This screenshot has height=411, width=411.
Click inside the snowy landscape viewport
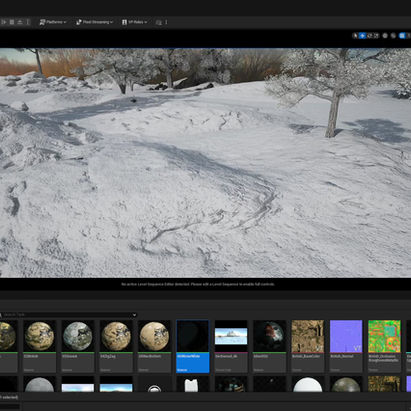pos(205,163)
